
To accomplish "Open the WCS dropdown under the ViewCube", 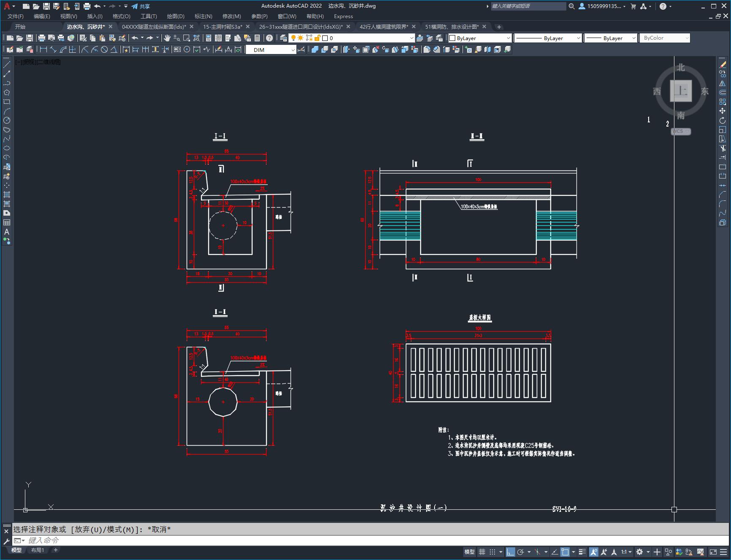I will 681,131.
